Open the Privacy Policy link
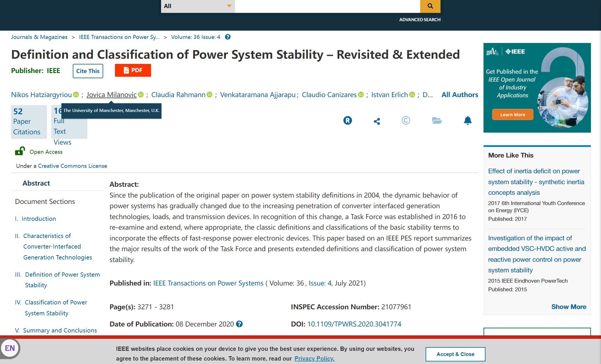Image resolution: width=601 pixels, height=364 pixels. tap(314, 359)
